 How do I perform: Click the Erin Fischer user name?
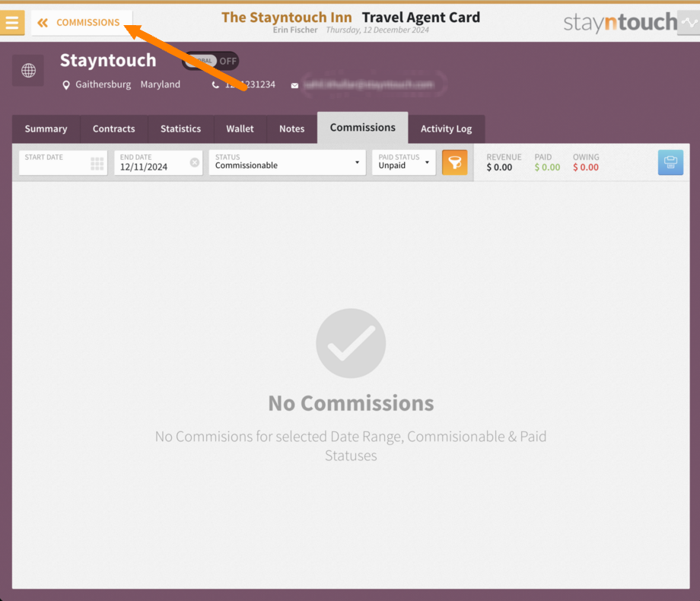pyautogui.click(x=295, y=30)
